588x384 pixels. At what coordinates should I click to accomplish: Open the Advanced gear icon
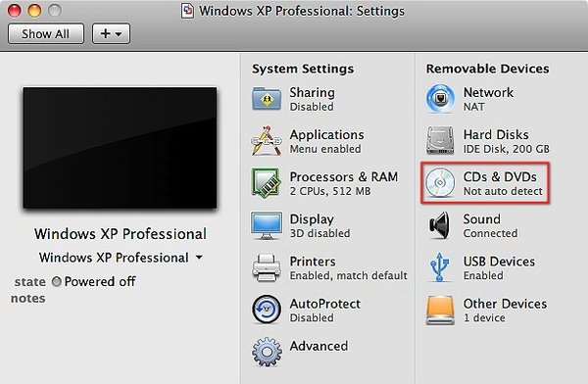click(x=267, y=352)
